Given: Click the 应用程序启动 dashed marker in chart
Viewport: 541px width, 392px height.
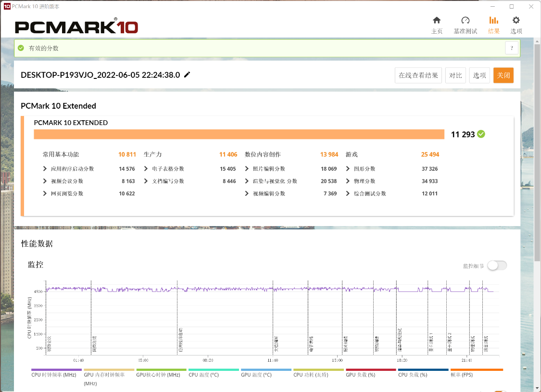Looking at the screenshot, I should [177, 317].
